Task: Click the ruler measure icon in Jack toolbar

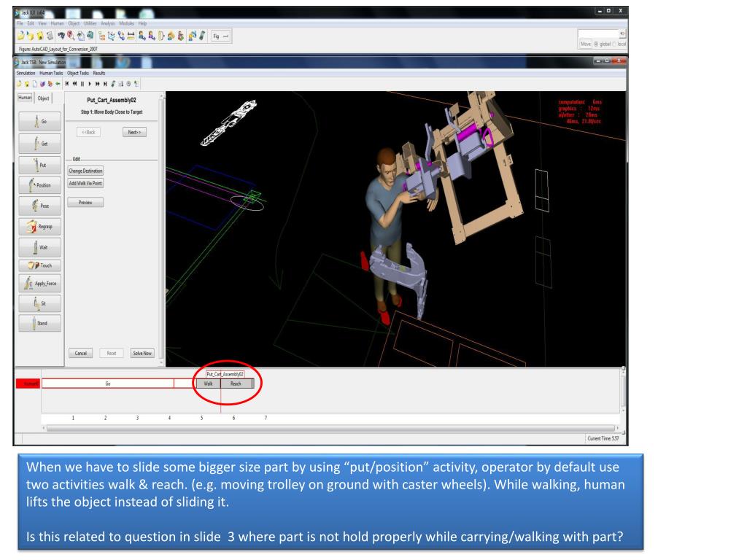Action: coord(131,36)
